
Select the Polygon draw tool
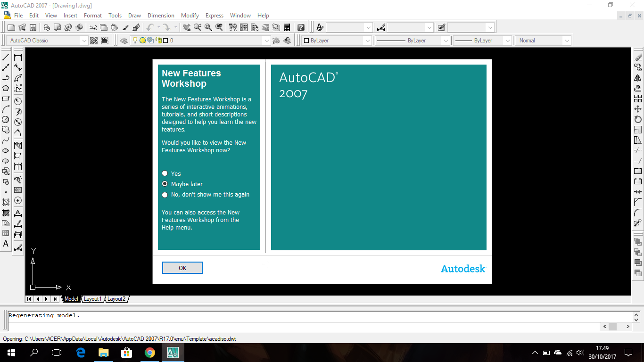tap(6, 88)
